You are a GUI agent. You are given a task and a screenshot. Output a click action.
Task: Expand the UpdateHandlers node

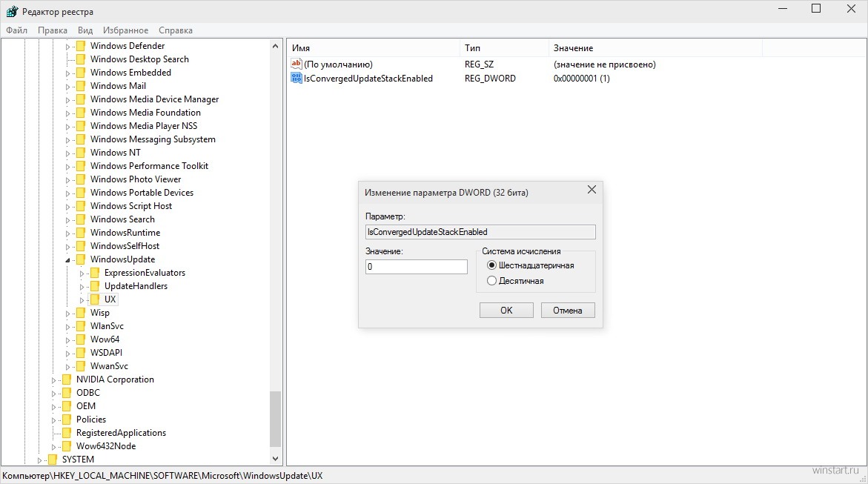point(82,287)
